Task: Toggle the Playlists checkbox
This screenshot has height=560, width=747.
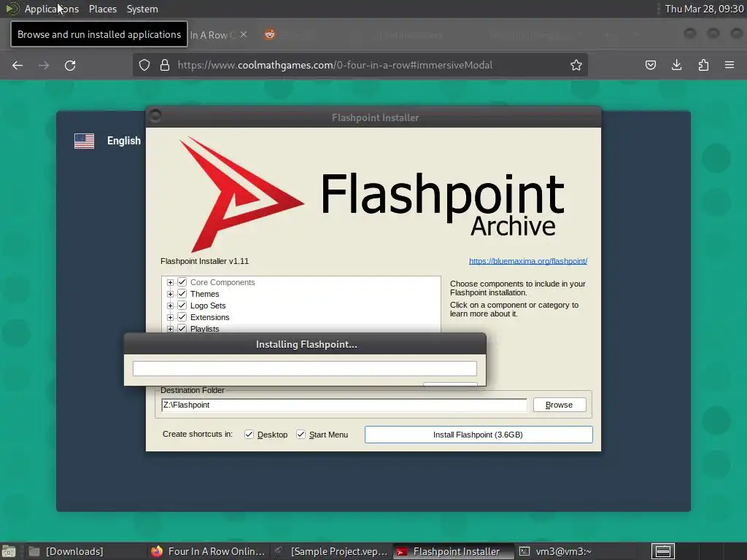Action: pos(182,329)
